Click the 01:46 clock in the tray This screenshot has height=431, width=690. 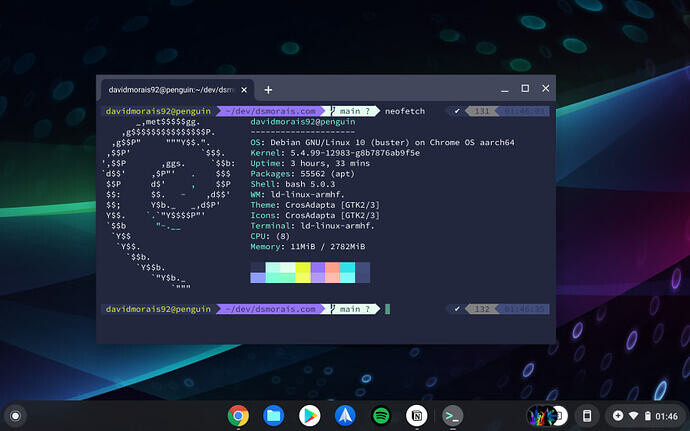click(667, 416)
